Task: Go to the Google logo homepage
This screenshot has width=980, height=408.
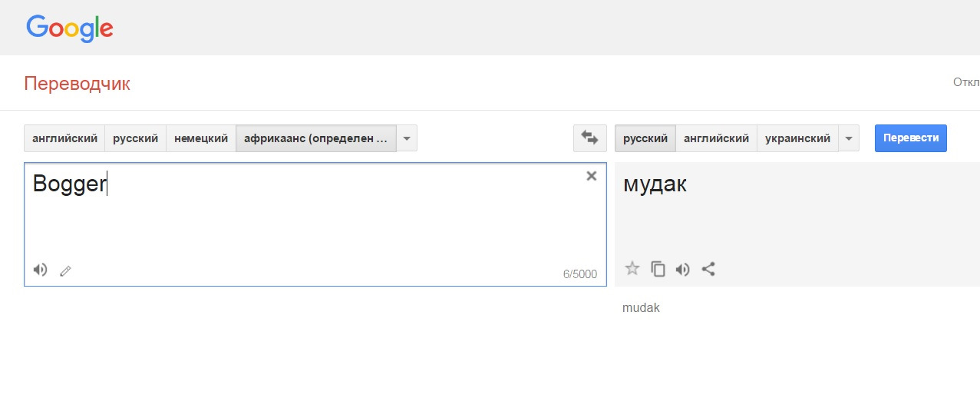Action: pos(70,28)
